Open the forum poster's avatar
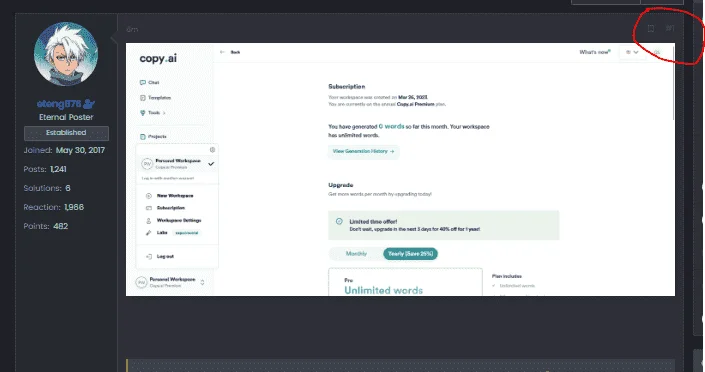Screen dimensions: 705x372 (x=66, y=54)
